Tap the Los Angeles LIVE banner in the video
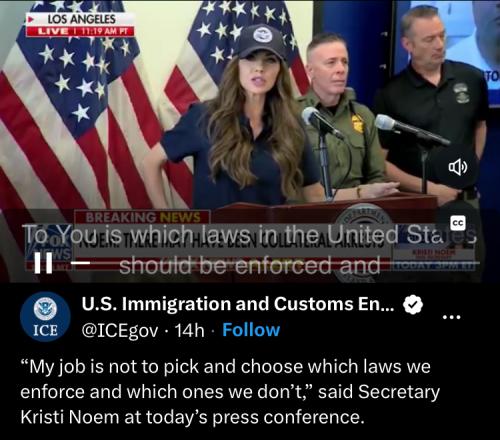Screen dimensions: 500x440 (x=80, y=25)
